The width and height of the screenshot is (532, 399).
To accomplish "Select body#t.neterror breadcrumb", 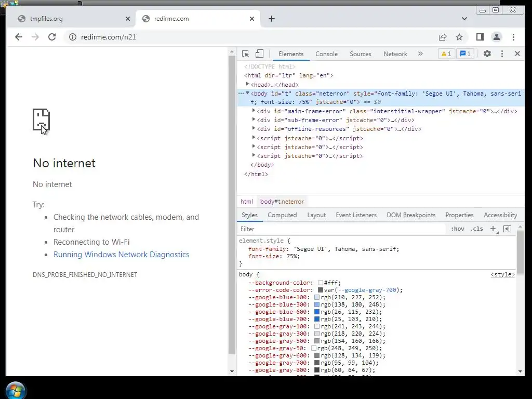I will 282,202.
